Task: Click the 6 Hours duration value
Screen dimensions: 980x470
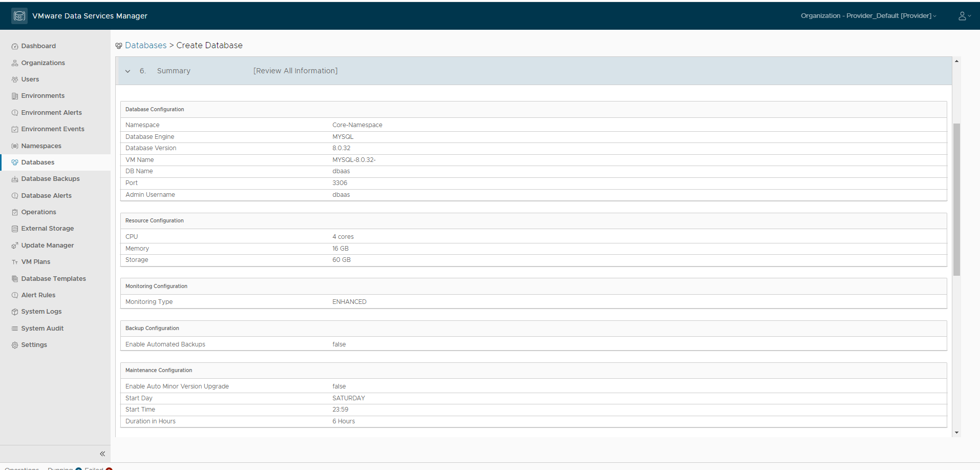Action: pos(344,421)
